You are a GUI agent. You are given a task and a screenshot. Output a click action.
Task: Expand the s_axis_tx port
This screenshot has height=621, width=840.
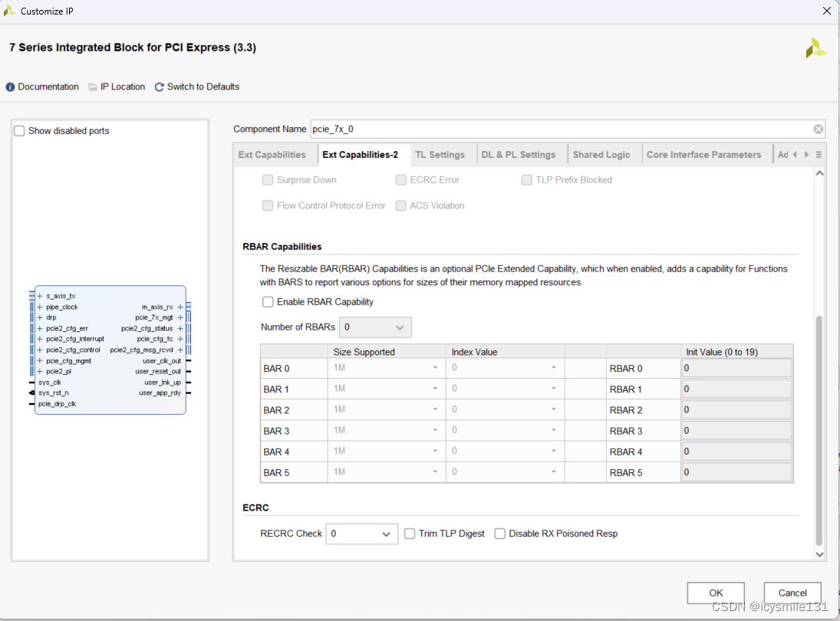(39, 296)
